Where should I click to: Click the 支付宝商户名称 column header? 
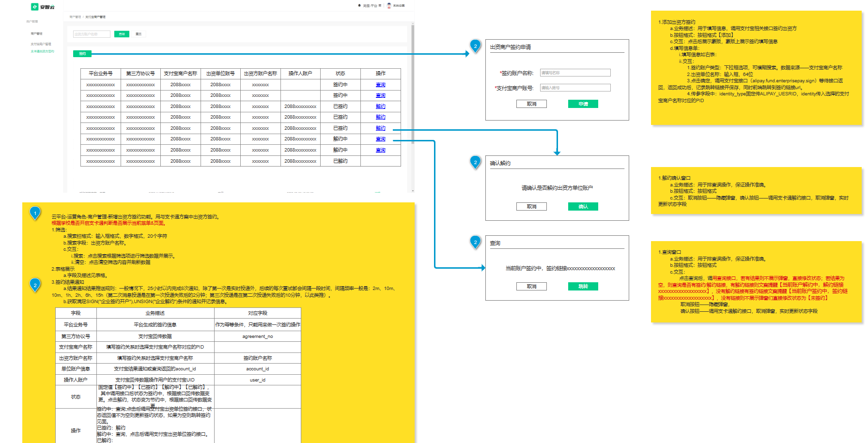pyautogui.click(x=181, y=74)
